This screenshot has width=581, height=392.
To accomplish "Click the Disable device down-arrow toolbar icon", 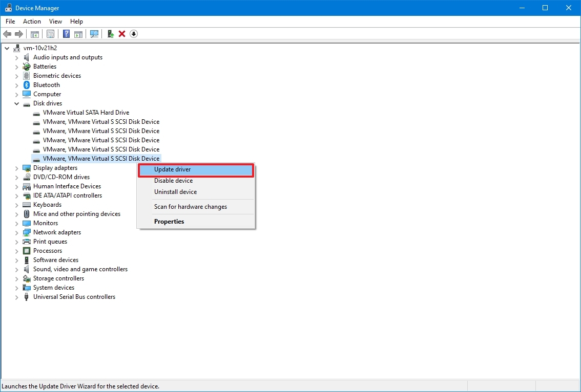I will click(133, 34).
